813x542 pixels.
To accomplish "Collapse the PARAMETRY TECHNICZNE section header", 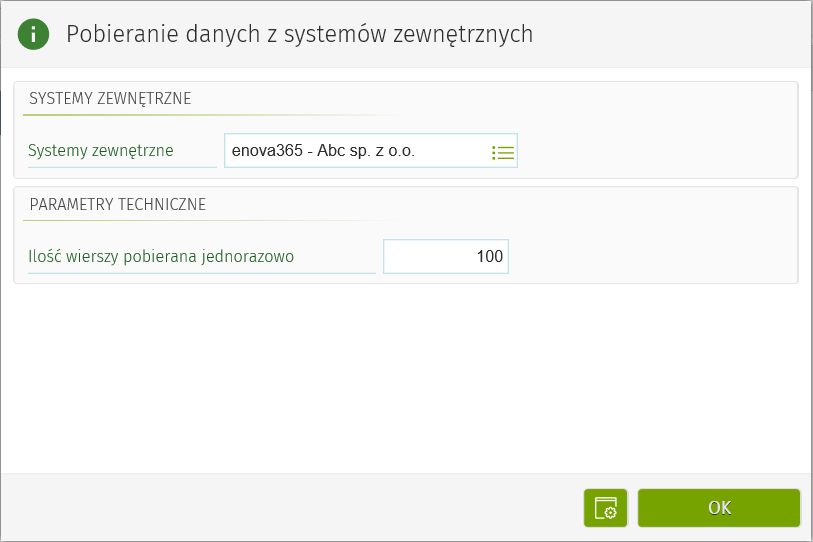I will click(x=118, y=204).
